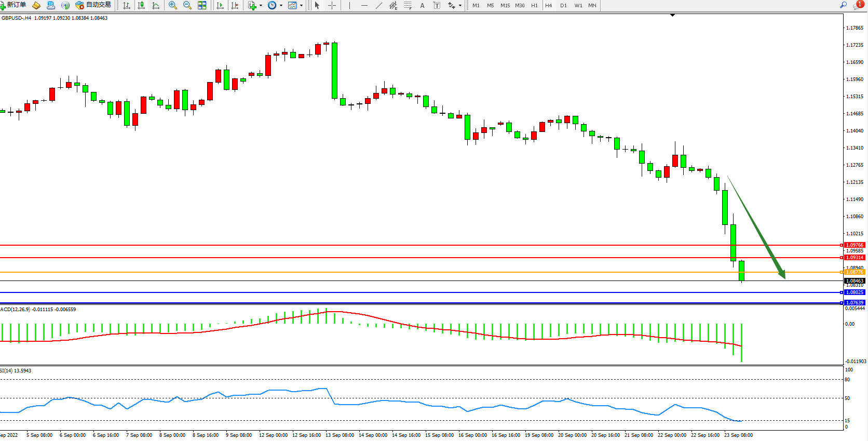Image resolution: width=868 pixels, height=441 pixels.
Task: Select the Fibonacci retracement tool
Action: (408, 5)
